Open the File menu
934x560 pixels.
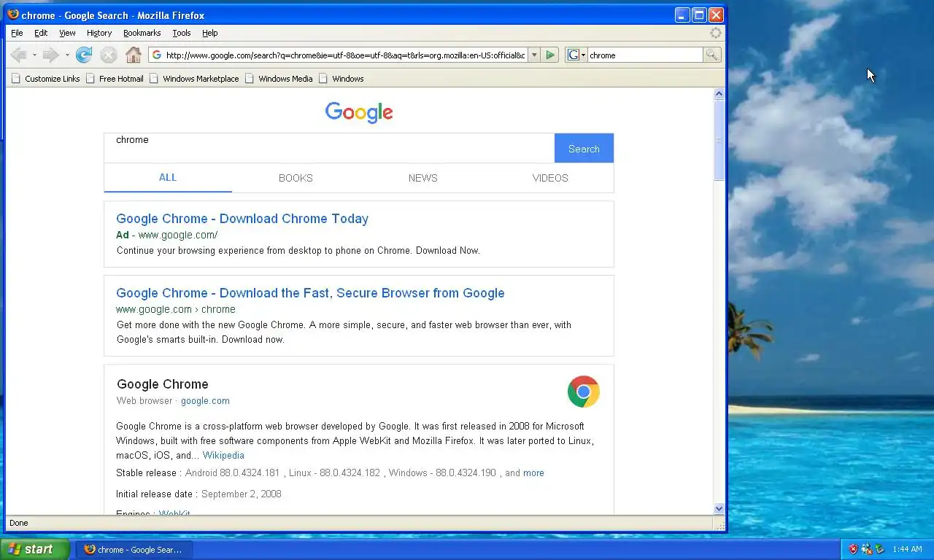pyautogui.click(x=17, y=33)
